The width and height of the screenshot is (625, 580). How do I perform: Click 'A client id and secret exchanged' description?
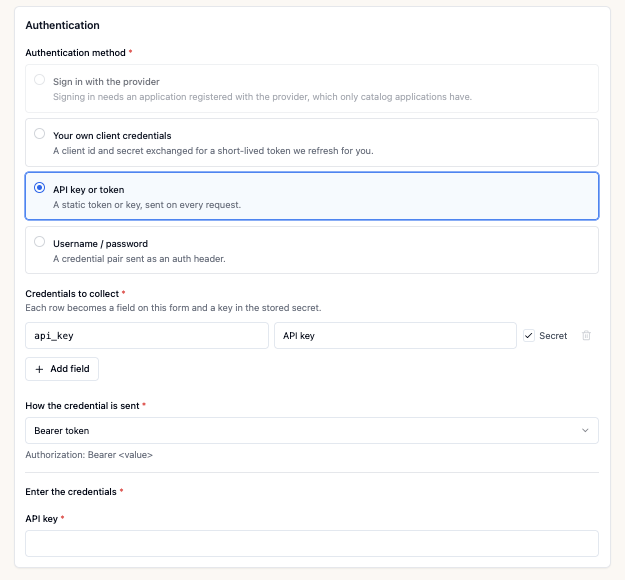point(213,151)
